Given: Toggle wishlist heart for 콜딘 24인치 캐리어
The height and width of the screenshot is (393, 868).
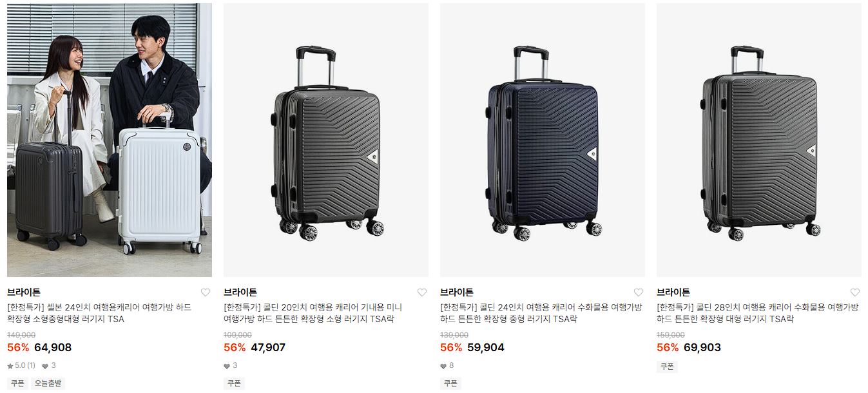Looking at the screenshot, I should (639, 292).
